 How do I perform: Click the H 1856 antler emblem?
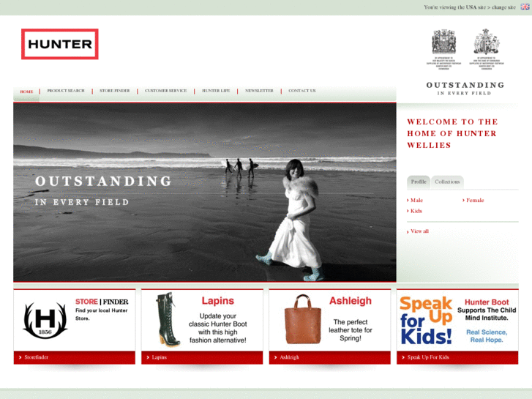point(45,320)
